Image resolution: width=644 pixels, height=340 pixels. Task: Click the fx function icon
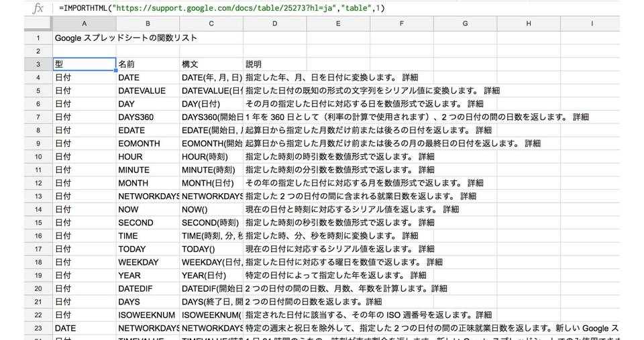[38, 8]
